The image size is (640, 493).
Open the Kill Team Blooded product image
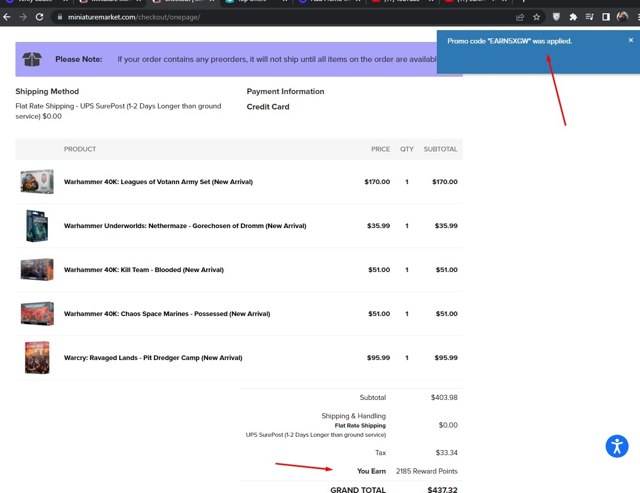tap(37, 269)
